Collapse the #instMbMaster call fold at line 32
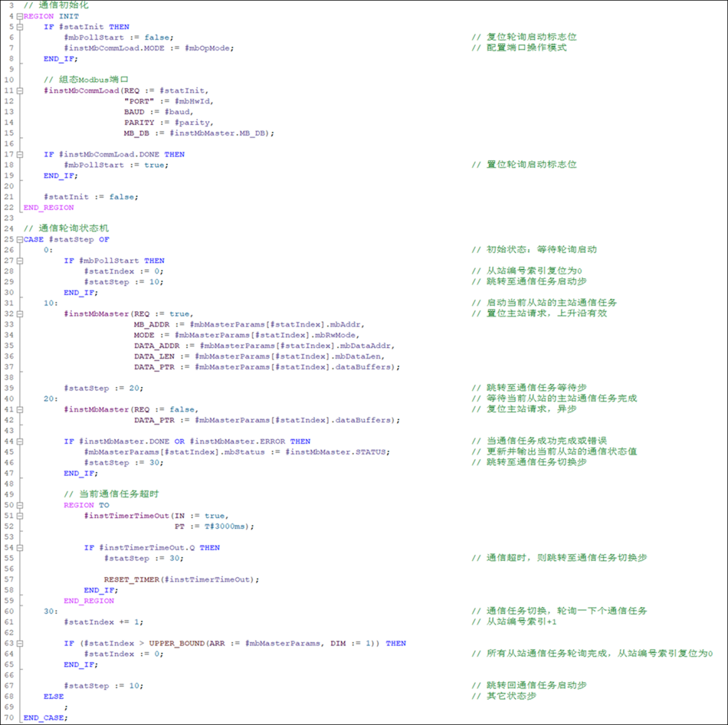This screenshot has height=725, width=728. click(20, 314)
